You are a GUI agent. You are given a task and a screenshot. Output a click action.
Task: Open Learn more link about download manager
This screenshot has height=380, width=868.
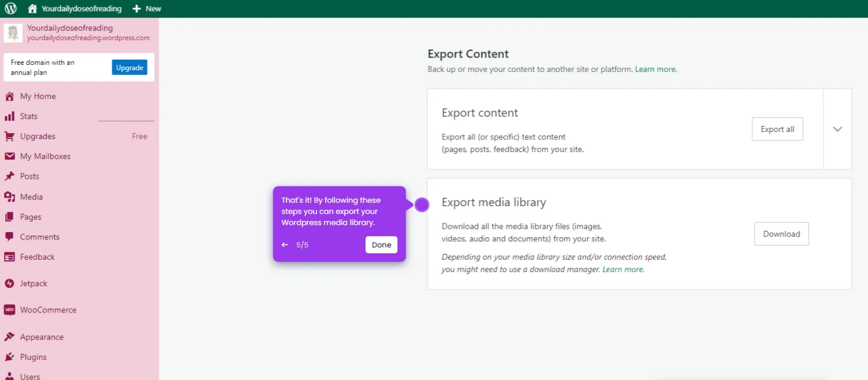coord(623,269)
